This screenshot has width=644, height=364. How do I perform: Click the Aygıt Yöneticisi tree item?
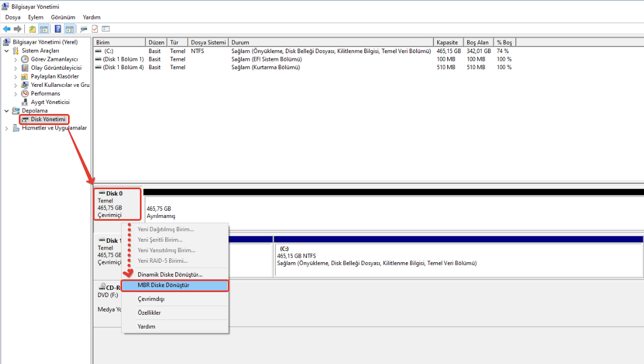pyautogui.click(x=50, y=102)
